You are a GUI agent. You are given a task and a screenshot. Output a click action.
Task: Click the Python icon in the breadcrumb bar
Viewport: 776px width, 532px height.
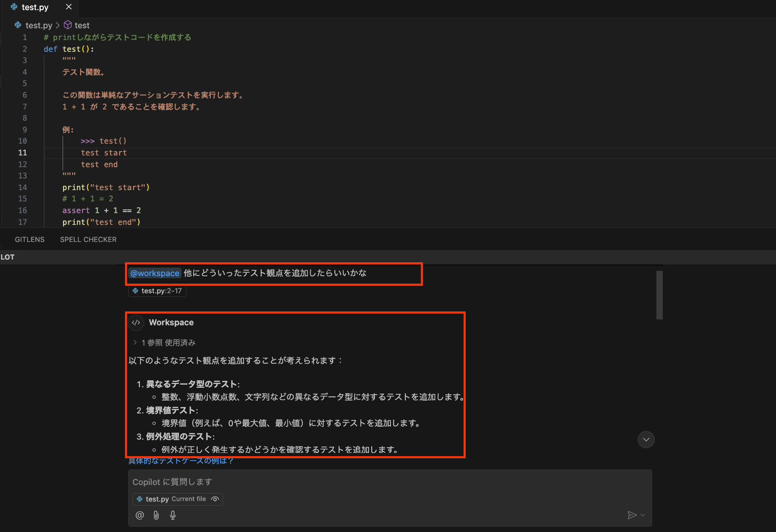[x=18, y=25]
